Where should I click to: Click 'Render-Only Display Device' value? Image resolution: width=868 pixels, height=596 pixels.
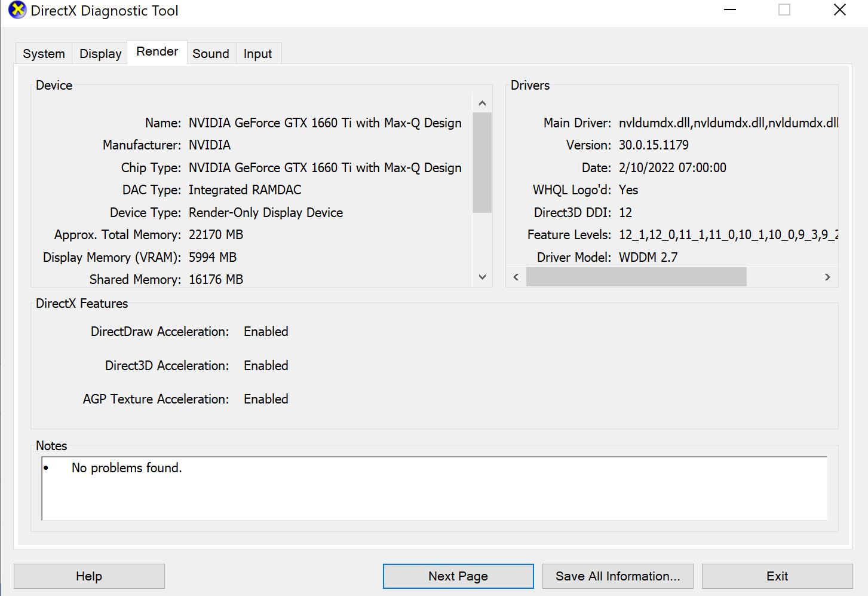click(x=266, y=213)
